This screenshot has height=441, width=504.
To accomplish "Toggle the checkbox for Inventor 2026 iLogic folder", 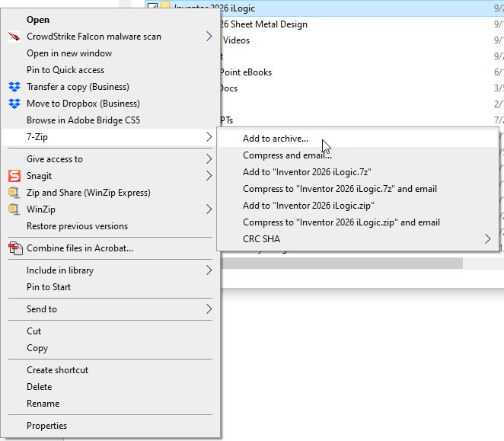I will 152,6.
